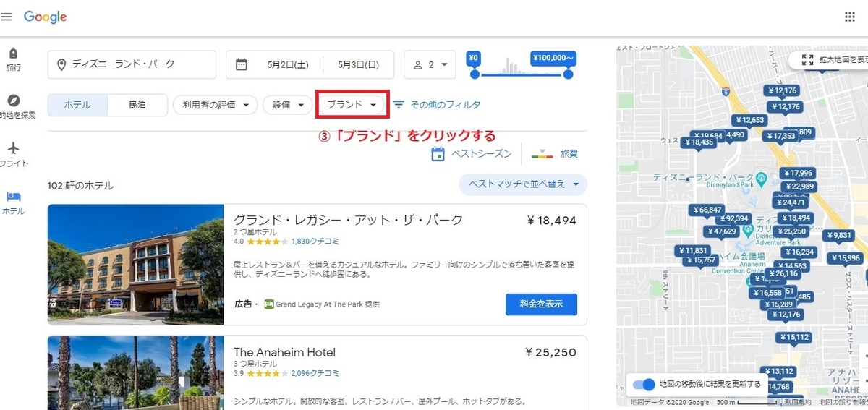The image size is (868, 410).
Task: Change check-out date 5月3日(日)
Action: coord(358,64)
